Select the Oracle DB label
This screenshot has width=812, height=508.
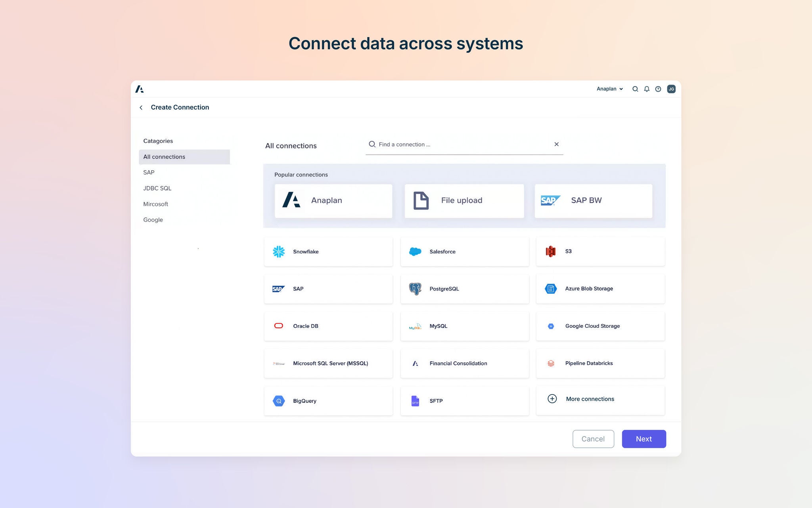(306, 326)
